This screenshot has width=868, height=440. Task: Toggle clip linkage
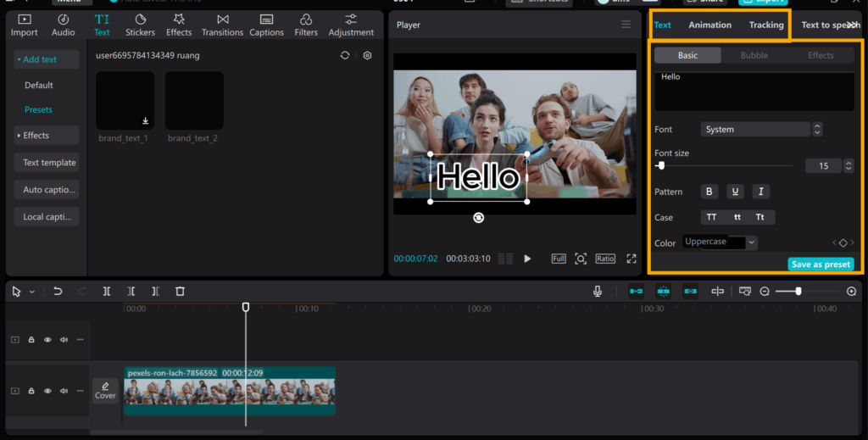(690, 291)
